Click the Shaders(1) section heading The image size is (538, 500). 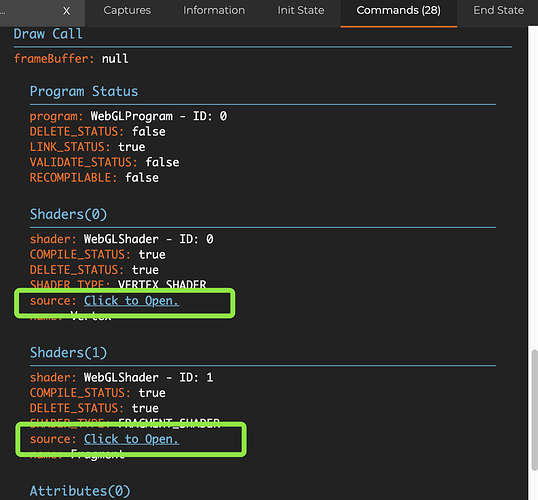pos(68,353)
